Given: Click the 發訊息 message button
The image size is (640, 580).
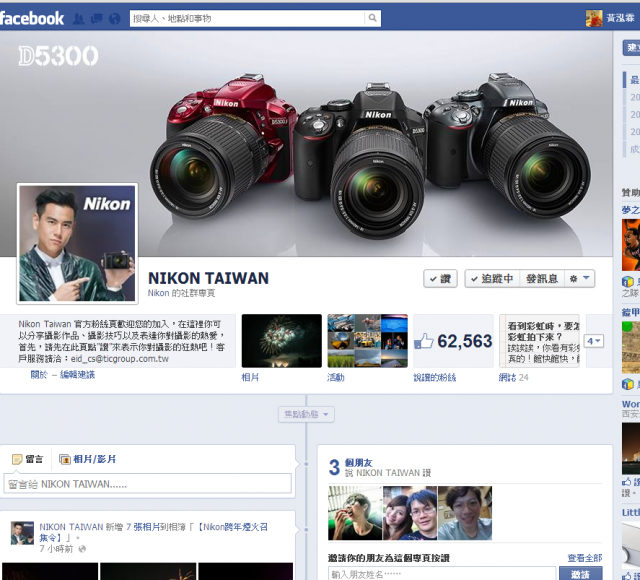Looking at the screenshot, I should (542, 279).
